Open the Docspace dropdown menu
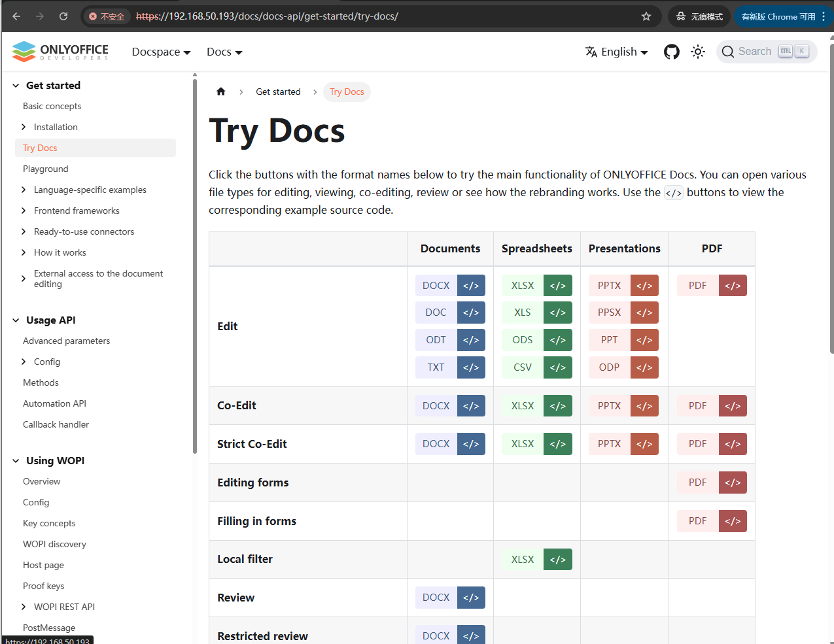The width and height of the screenshot is (834, 644). [161, 52]
